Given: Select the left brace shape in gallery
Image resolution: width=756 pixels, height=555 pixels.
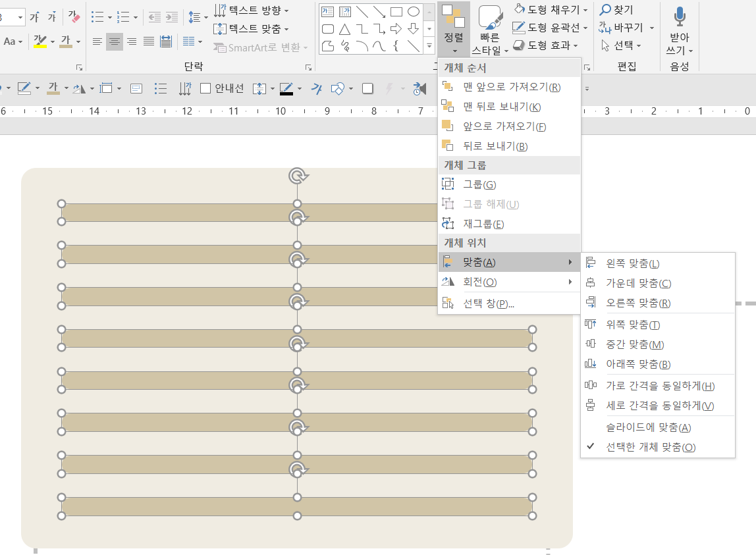Looking at the screenshot, I should [x=396, y=46].
